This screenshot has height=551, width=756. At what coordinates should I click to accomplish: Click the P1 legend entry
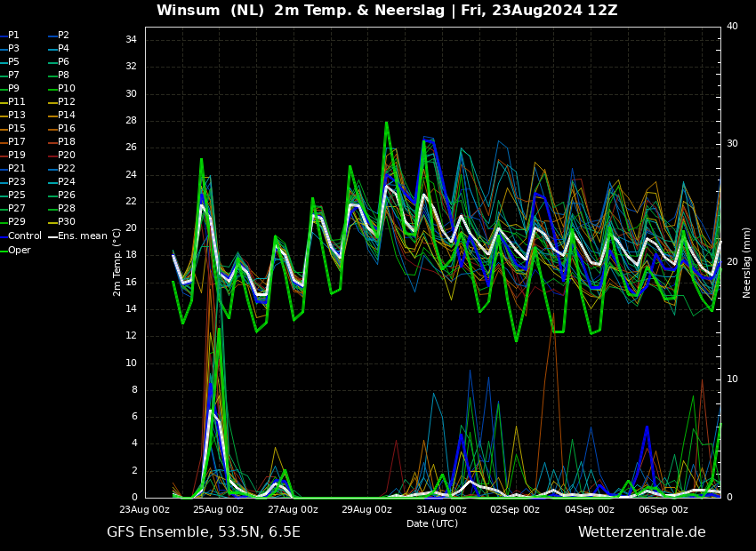point(10,36)
